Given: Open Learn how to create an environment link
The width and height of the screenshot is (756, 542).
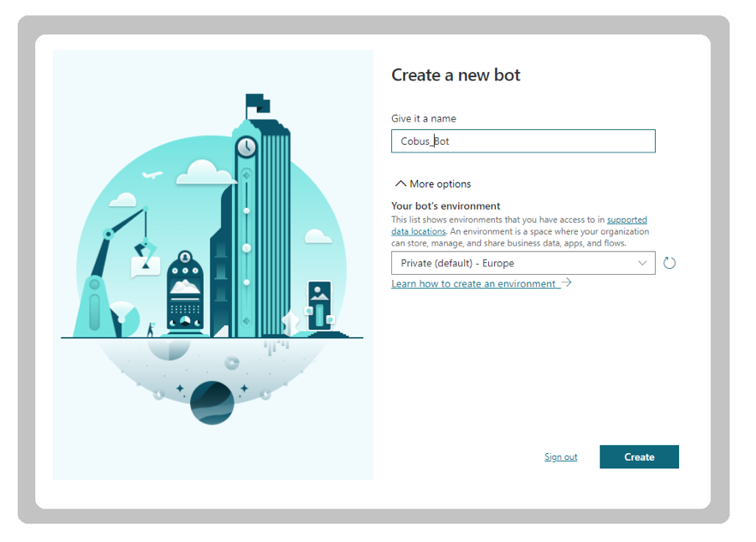Looking at the screenshot, I should [481, 283].
